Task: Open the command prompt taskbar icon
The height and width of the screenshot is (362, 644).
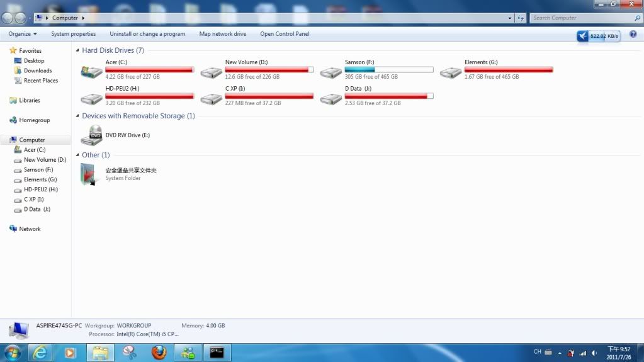Action: [x=217, y=353]
